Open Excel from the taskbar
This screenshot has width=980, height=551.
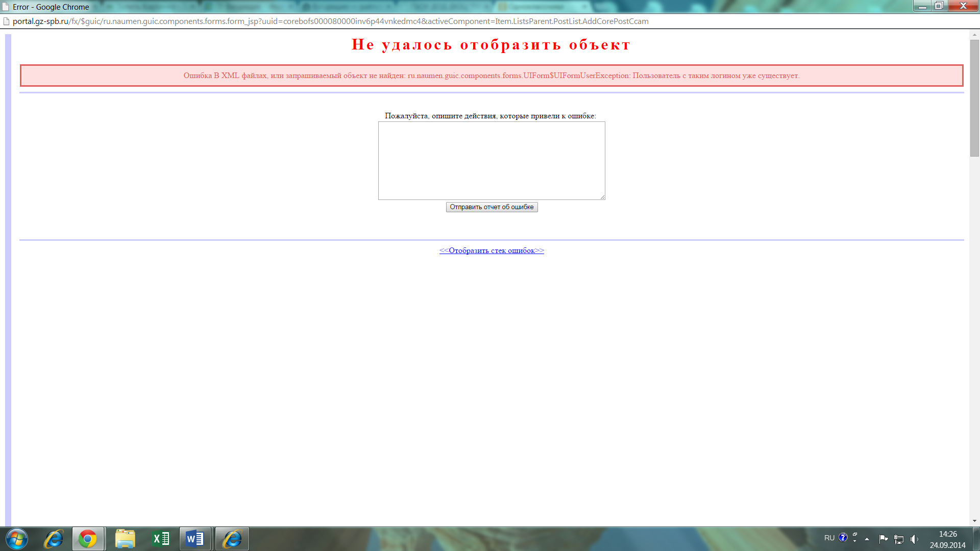tap(161, 539)
